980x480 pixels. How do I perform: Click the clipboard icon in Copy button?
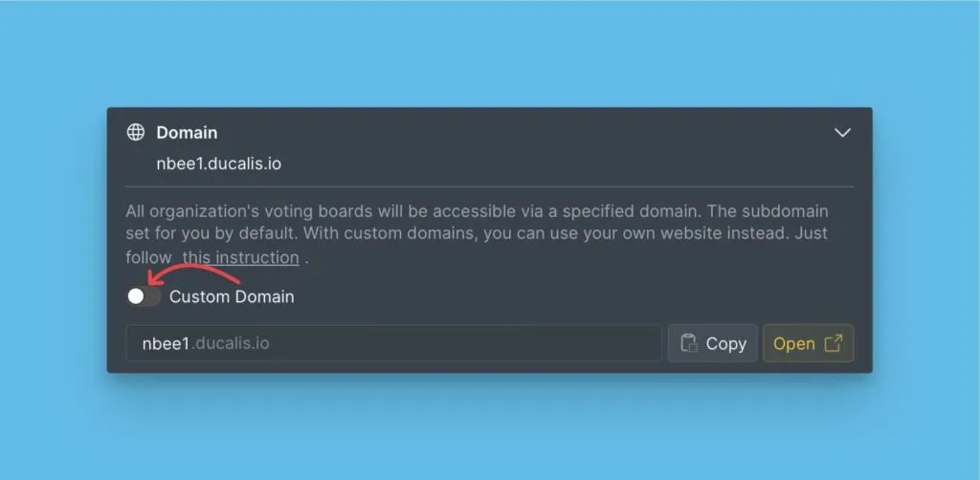point(688,343)
